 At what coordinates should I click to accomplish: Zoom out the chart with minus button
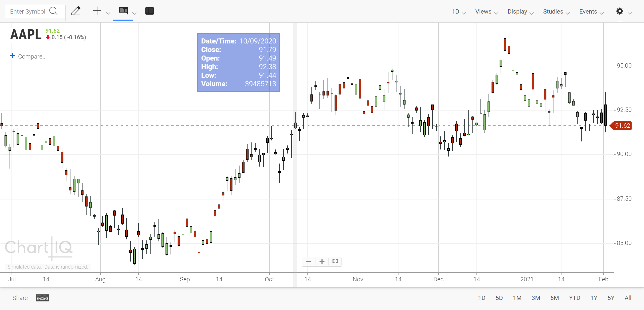pyautogui.click(x=309, y=262)
